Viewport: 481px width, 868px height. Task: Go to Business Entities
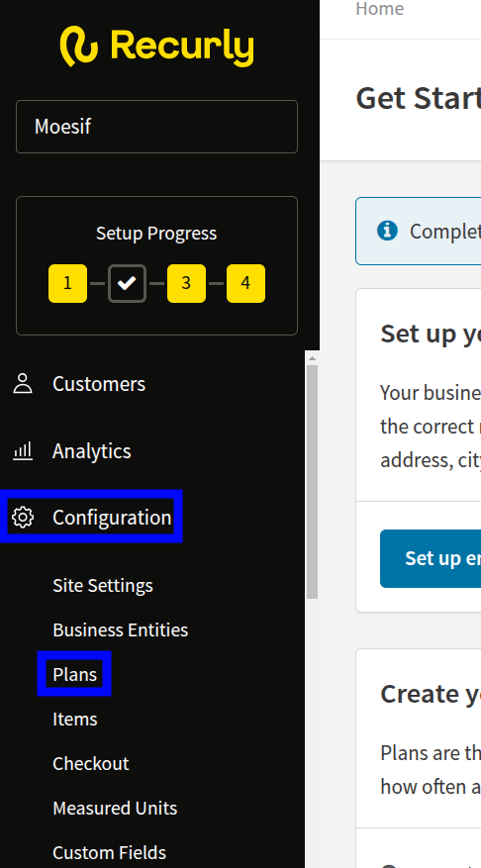(x=120, y=629)
